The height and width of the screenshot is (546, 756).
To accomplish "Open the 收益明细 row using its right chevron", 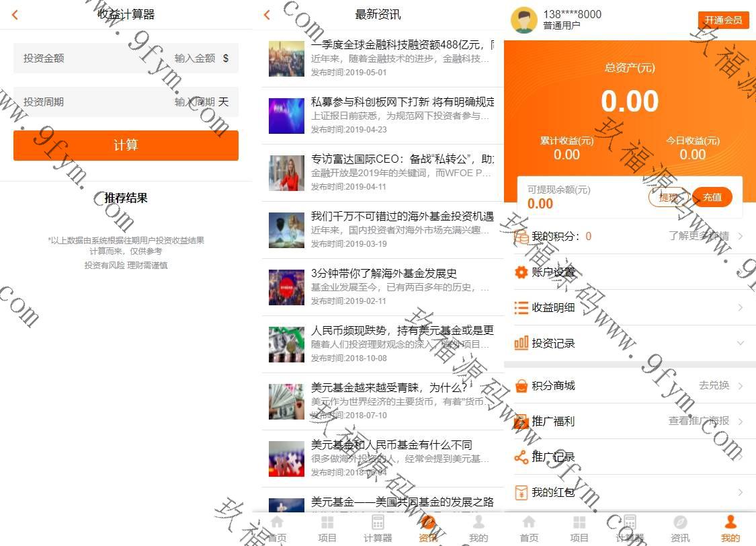I will pyautogui.click(x=740, y=308).
